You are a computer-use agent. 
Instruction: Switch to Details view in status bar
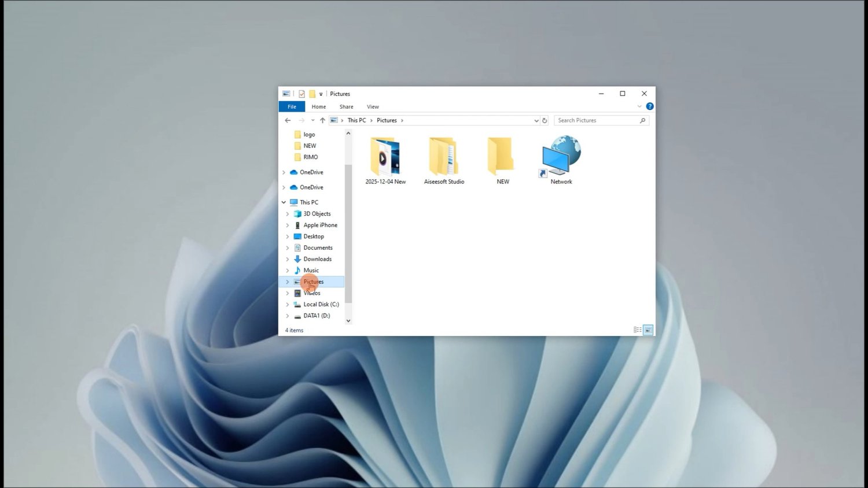[x=637, y=330]
